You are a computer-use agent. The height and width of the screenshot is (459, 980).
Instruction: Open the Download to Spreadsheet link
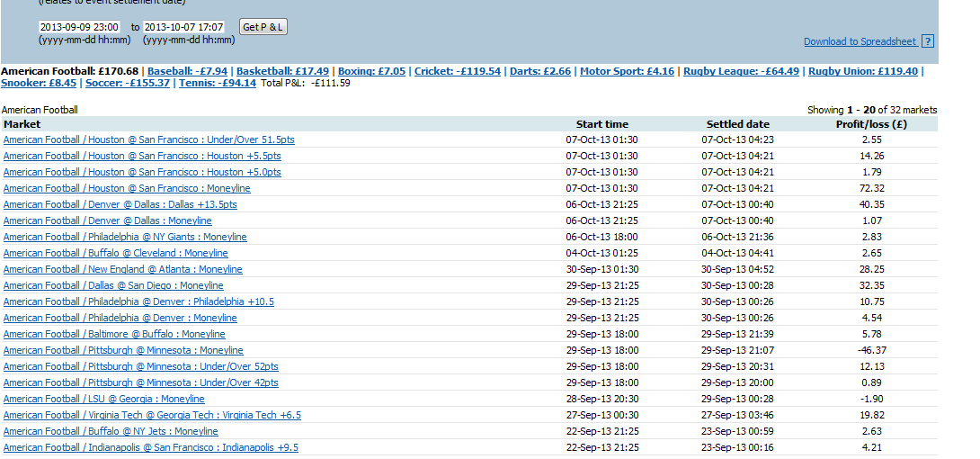pyautogui.click(x=860, y=42)
